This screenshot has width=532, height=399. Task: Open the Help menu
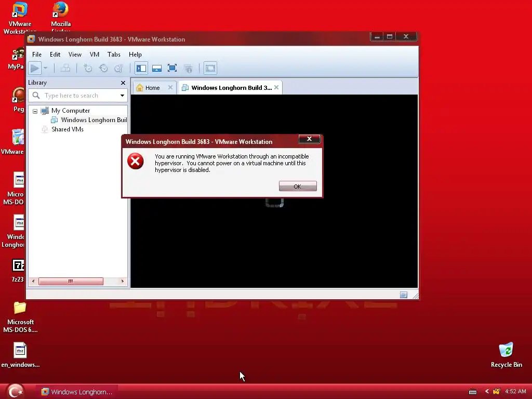click(x=135, y=54)
